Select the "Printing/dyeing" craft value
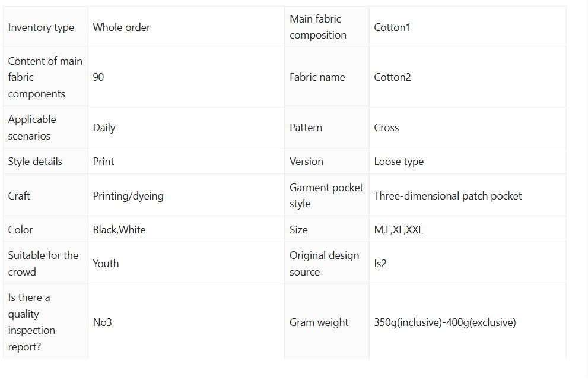 click(x=128, y=196)
